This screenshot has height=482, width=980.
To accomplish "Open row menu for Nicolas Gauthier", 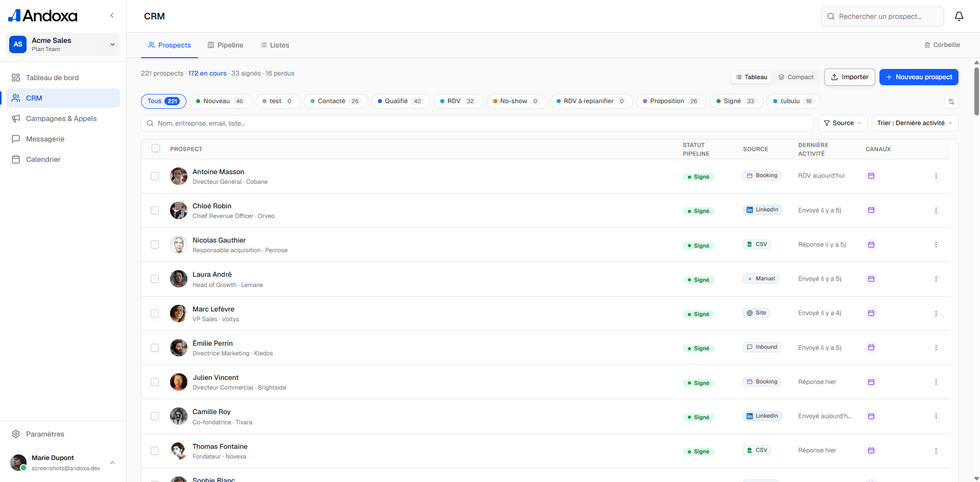I will point(936,245).
